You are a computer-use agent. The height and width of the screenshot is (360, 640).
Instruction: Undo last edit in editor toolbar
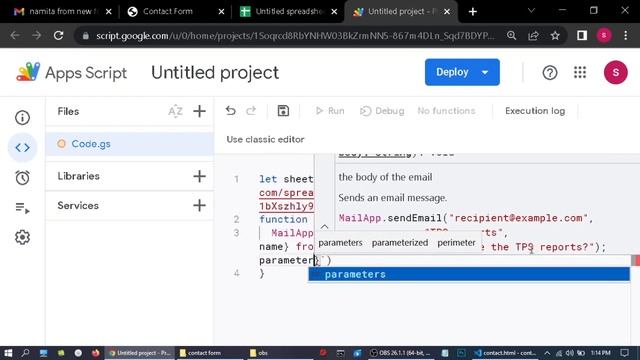tap(231, 111)
